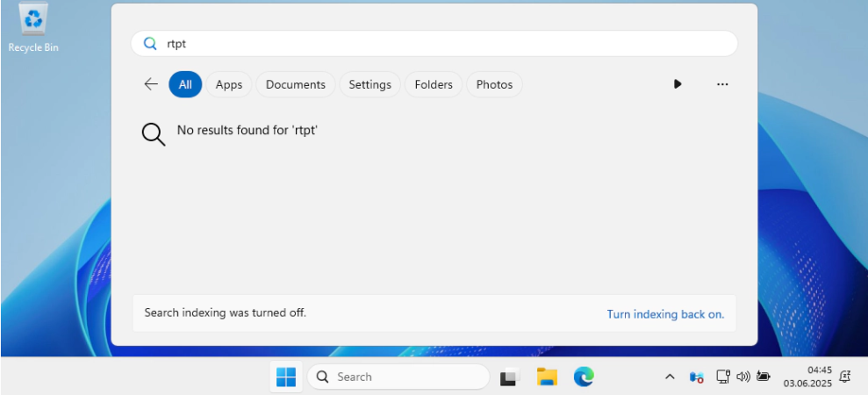
Task: Click the battery tray icon
Action: click(764, 377)
